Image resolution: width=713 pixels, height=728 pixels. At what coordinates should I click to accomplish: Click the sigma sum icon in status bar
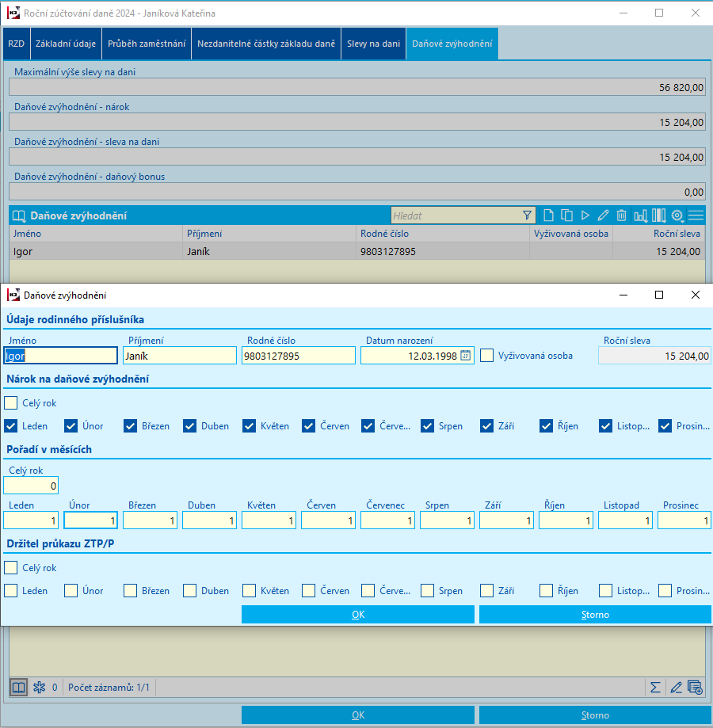click(x=655, y=687)
